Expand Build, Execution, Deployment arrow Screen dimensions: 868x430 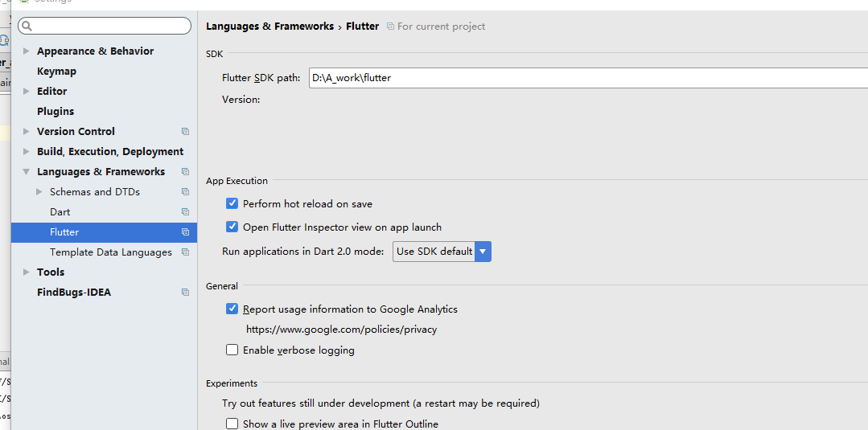click(26, 152)
